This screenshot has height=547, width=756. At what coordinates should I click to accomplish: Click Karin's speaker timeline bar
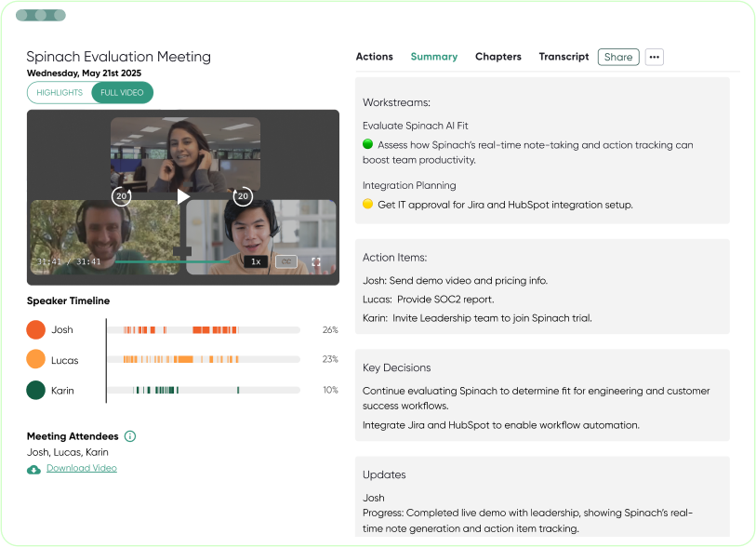[x=204, y=390]
